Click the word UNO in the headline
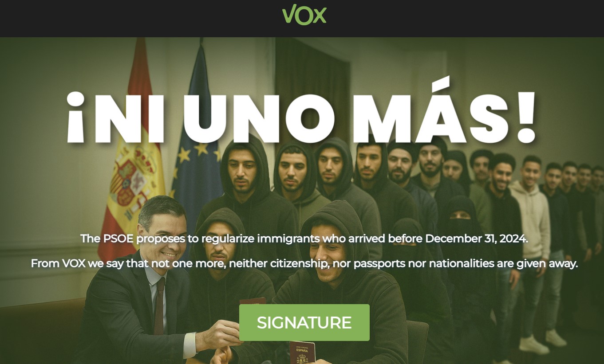Viewport: 604px width, 364px height. click(266, 117)
